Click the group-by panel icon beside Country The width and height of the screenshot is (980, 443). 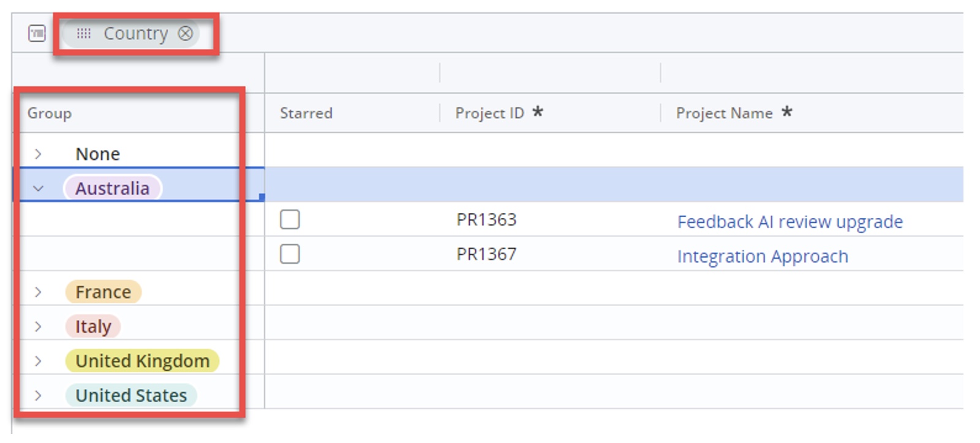(37, 33)
